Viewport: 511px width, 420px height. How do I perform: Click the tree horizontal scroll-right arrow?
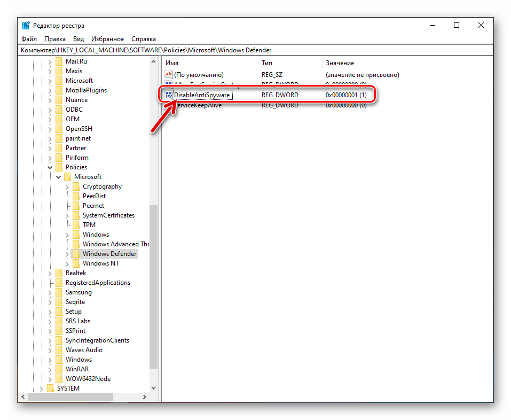[x=145, y=397]
